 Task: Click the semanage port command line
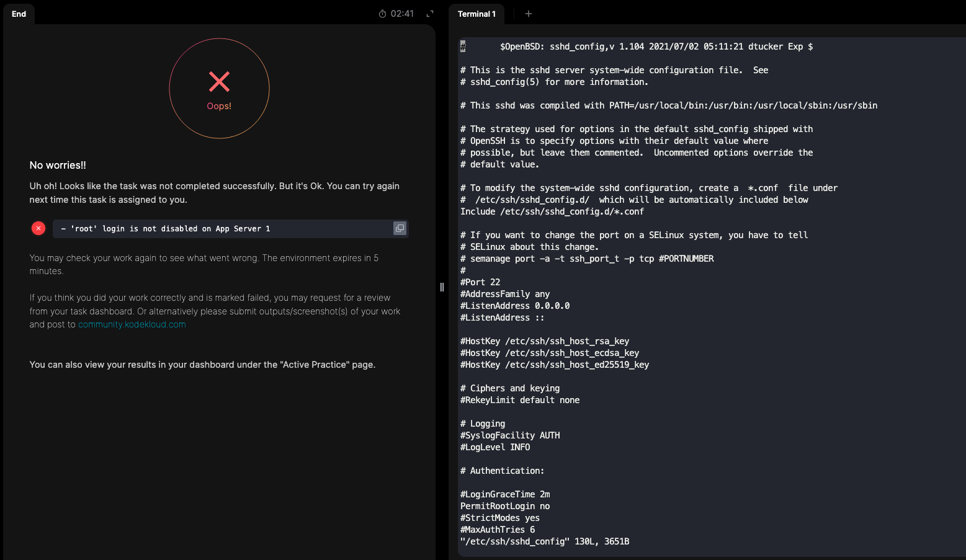point(587,259)
